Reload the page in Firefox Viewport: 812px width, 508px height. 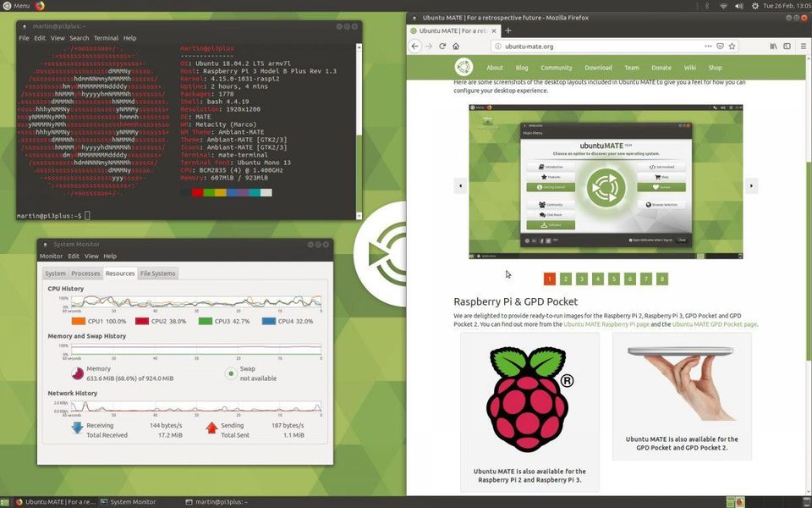coord(442,46)
